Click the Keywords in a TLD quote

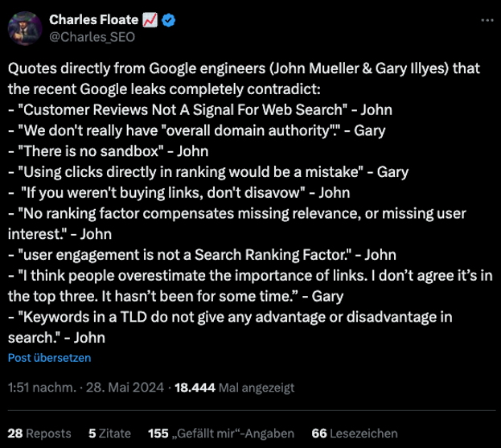230,327
